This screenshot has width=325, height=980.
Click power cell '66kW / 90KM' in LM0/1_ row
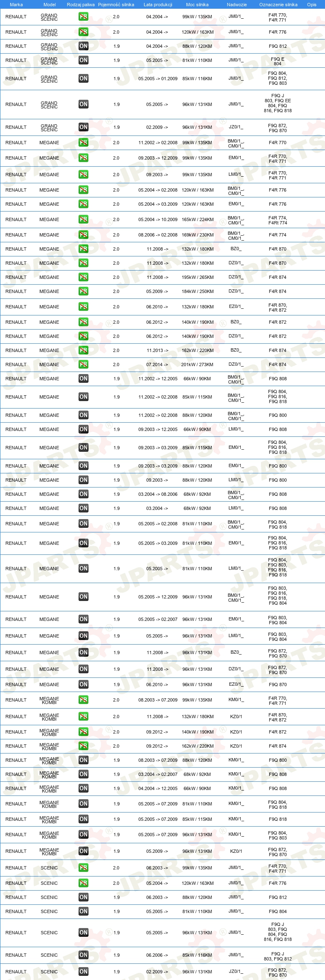click(x=197, y=429)
